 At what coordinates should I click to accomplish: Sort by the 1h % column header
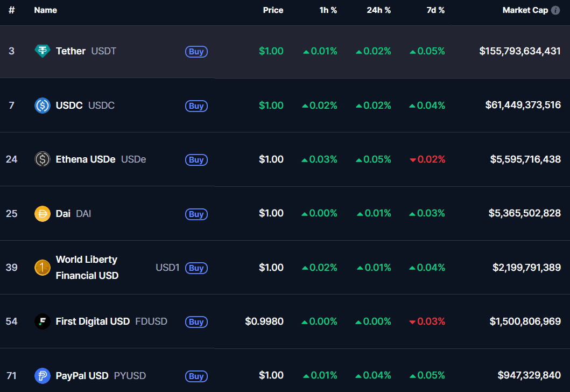click(x=328, y=10)
